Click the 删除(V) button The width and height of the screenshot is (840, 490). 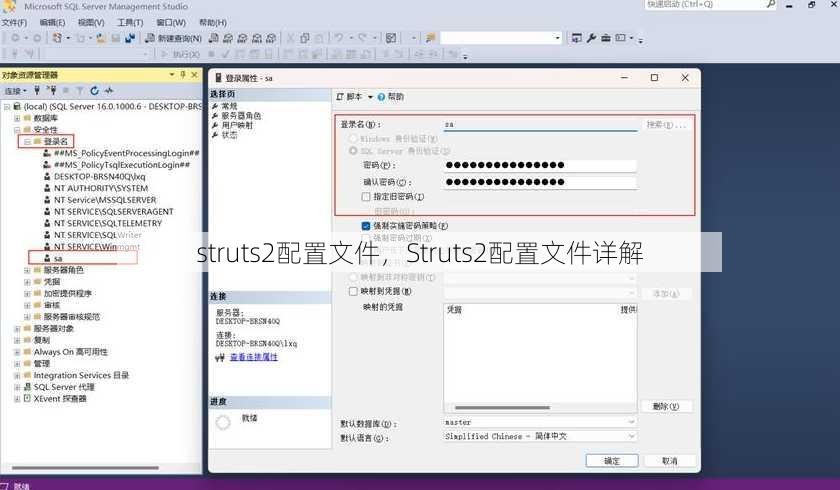pyautogui.click(x=666, y=406)
